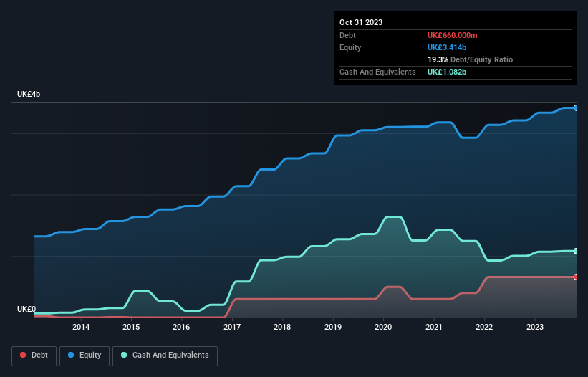Viewport: 588px width, 377px height.
Task: Click the UK£0 axis label
Action: pyautogui.click(x=26, y=309)
